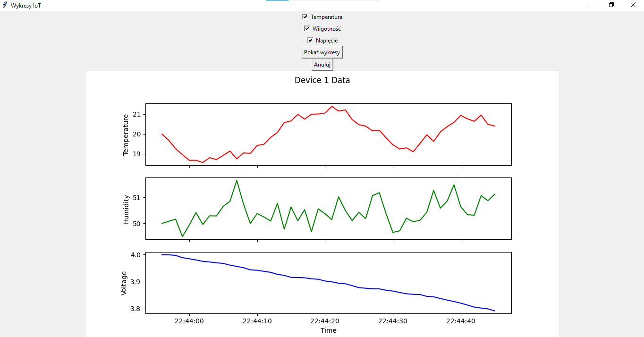This screenshot has height=337, width=644.
Task: Click the 3.8 tick on Voltage axis
Action: pyautogui.click(x=136, y=309)
